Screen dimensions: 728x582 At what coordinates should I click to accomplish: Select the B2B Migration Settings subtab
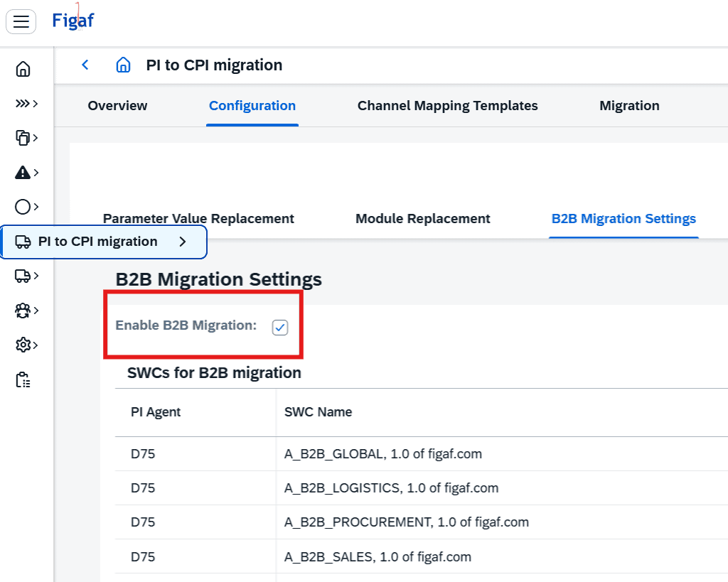pos(623,219)
